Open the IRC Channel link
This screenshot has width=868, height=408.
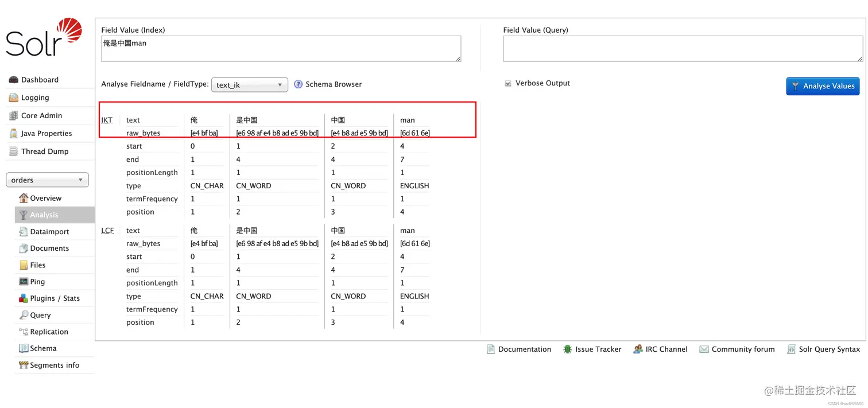[x=666, y=349]
